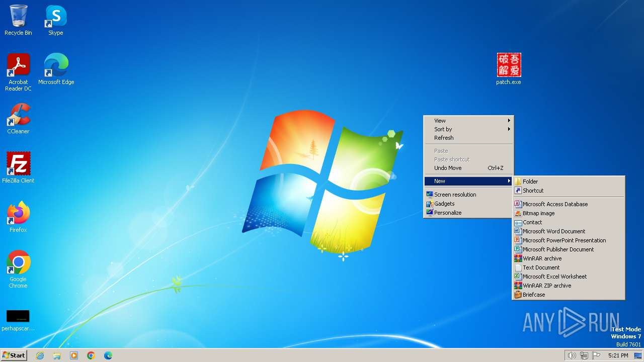Viewport: 644px width, 362px height.
Task: Open Personalize from the context menu
Action: coord(468,213)
